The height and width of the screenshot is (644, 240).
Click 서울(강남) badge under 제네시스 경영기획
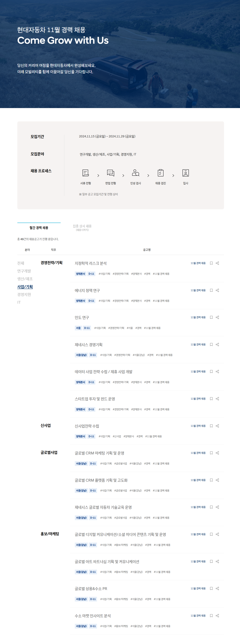81,355
